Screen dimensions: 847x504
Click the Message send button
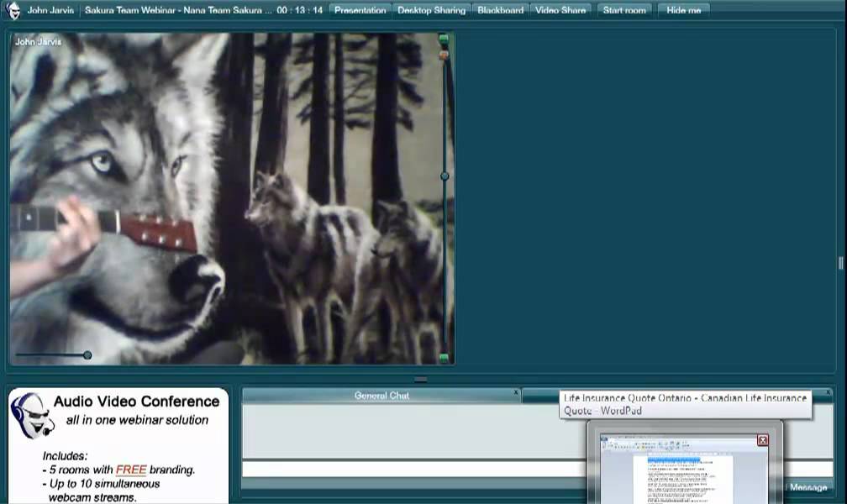click(x=808, y=487)
